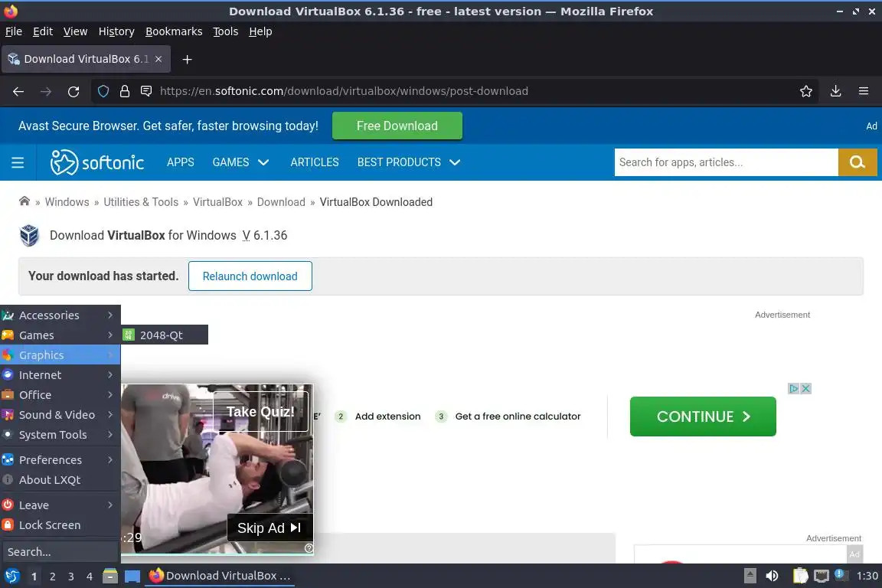Expand the Preferences submenu
Screen dimensions: 882x588
pyautogui.click(x=60, y=459)
